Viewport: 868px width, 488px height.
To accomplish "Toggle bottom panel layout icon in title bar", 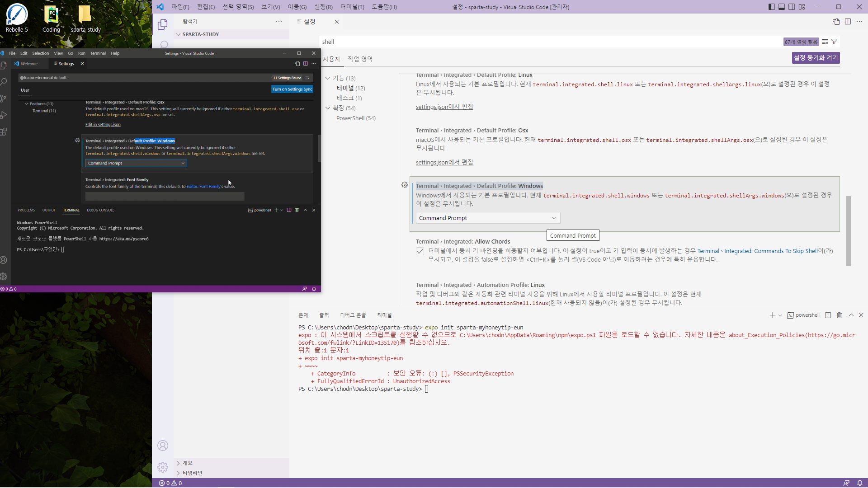I will pyautogui.click(x=782, y=7).
